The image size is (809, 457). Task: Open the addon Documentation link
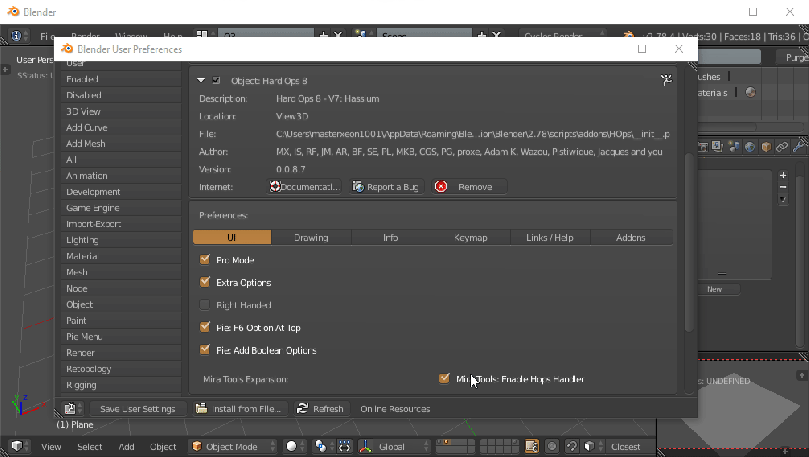pyautogui.click(x=305, y=187)
